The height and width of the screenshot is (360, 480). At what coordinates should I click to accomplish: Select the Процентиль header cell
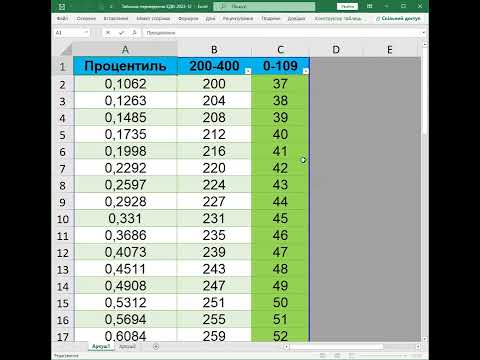(x=125, y=66)
